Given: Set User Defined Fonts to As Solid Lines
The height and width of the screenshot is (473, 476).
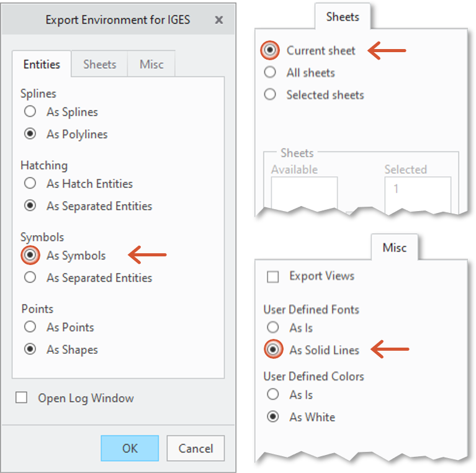Looking at the screenshot, I should click(x=272, y=350).
